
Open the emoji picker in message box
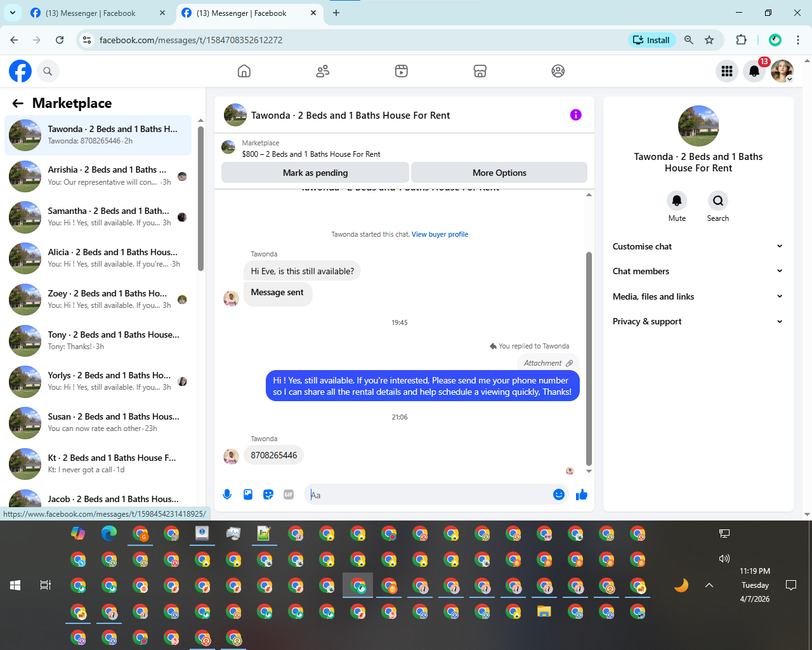pyautogui.click(x=559, y=494)
